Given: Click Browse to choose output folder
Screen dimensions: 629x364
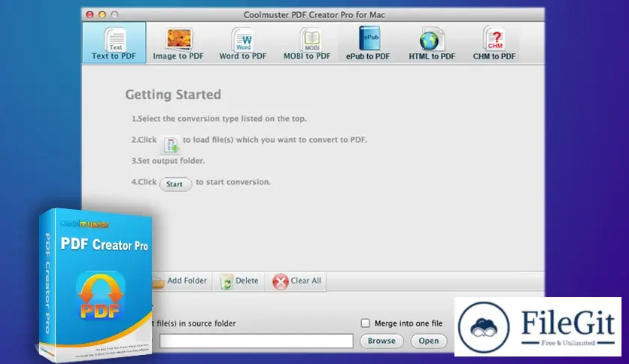Looking at the screenshot, I should pos(381,341).
